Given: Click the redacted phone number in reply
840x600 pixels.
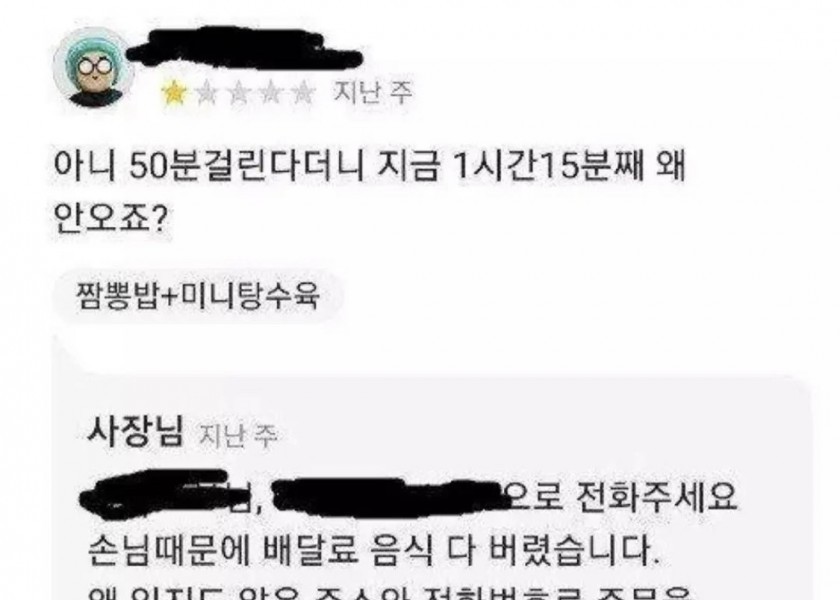Looking at the screenshot, I should pyautogui.click(x=385, y=498).
